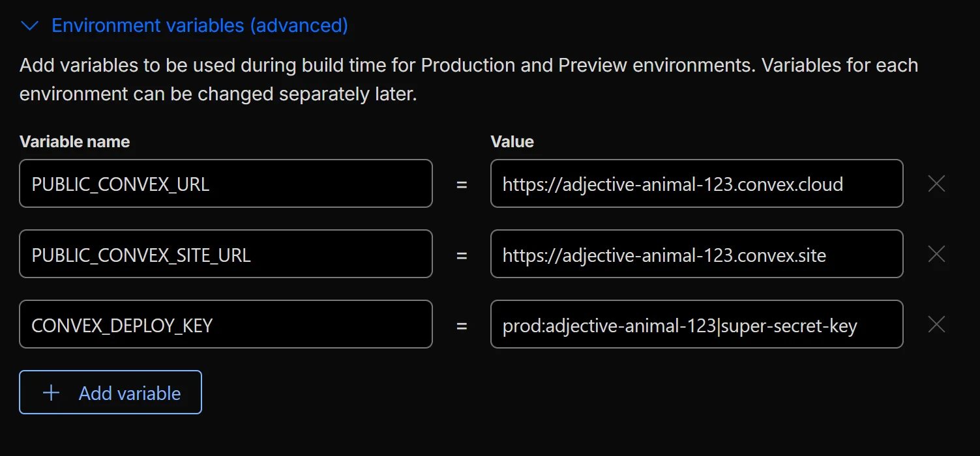
Task: Click the value containing adjective-animal-123.convex.site
Action: [x=696, y=254]
